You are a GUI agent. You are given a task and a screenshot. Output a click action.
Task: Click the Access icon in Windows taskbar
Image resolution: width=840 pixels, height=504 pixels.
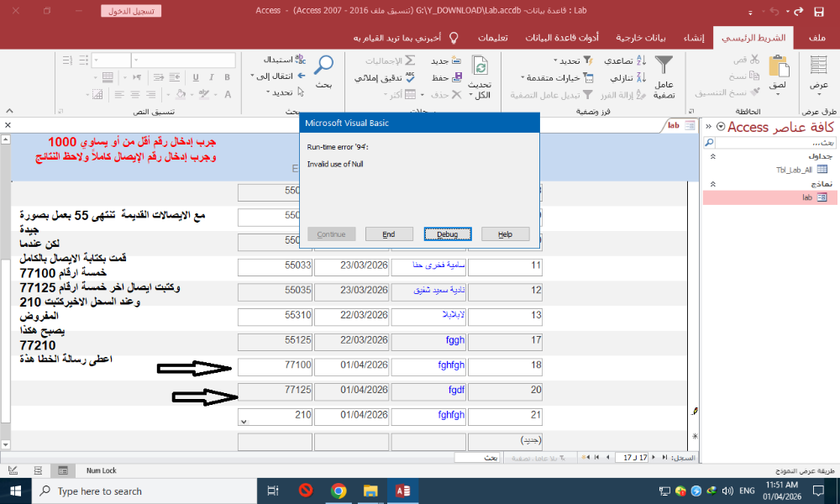[x=402, y=491]
